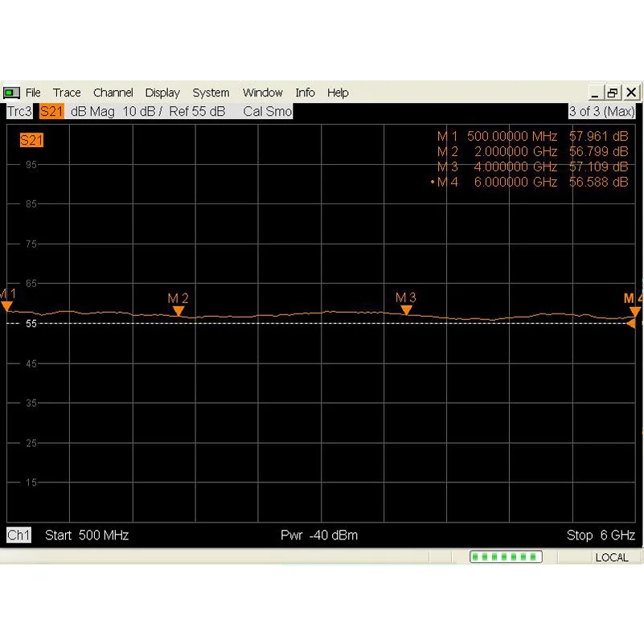Click the green analyzer application icon

11,92
